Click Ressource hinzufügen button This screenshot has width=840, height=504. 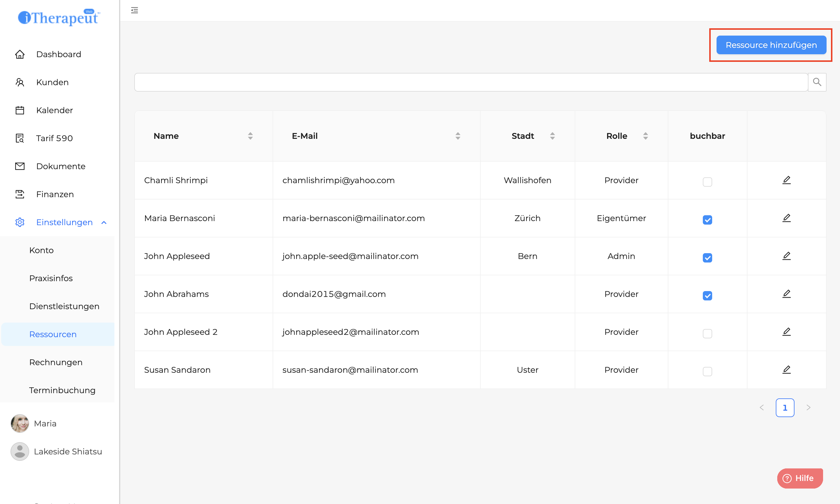click(771, 45)
